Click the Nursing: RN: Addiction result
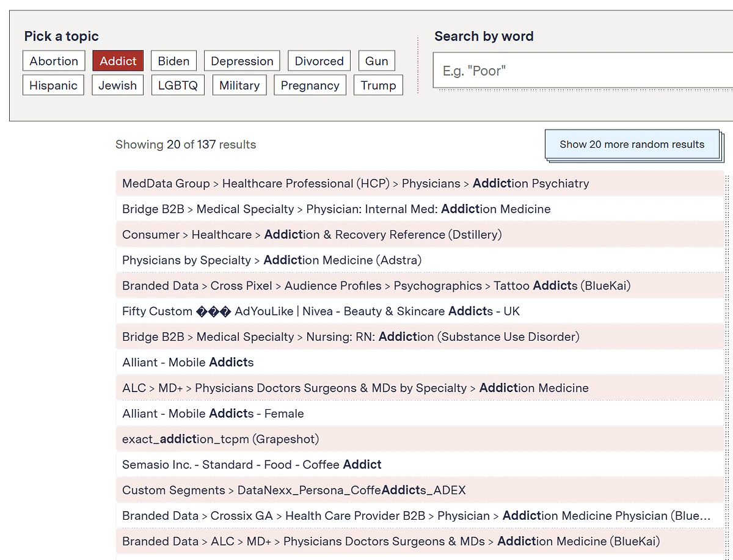The height and width of the screenshot is (560, 733). point(419,336)
